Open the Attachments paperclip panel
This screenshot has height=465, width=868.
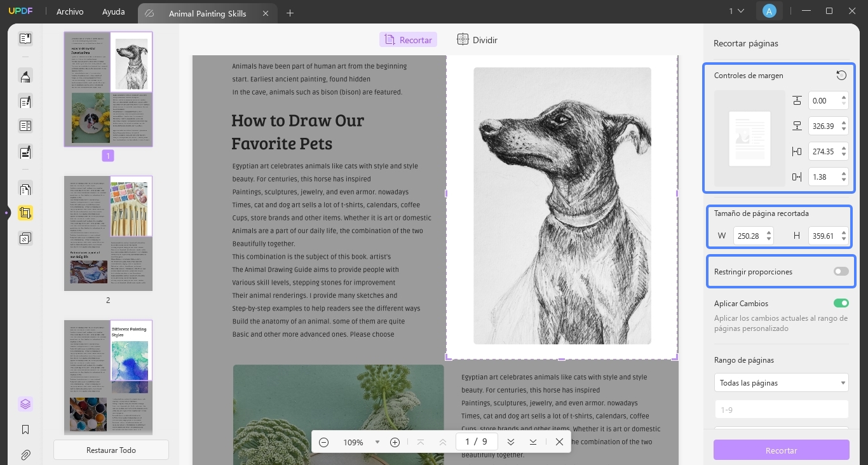click(x=25, y=455)
